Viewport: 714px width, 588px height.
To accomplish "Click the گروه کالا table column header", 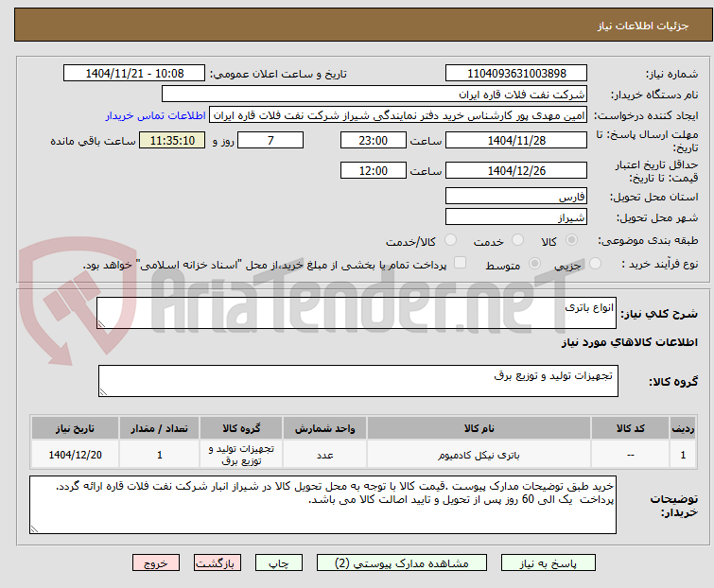I will pyautogui.click(x=241, y=428).
